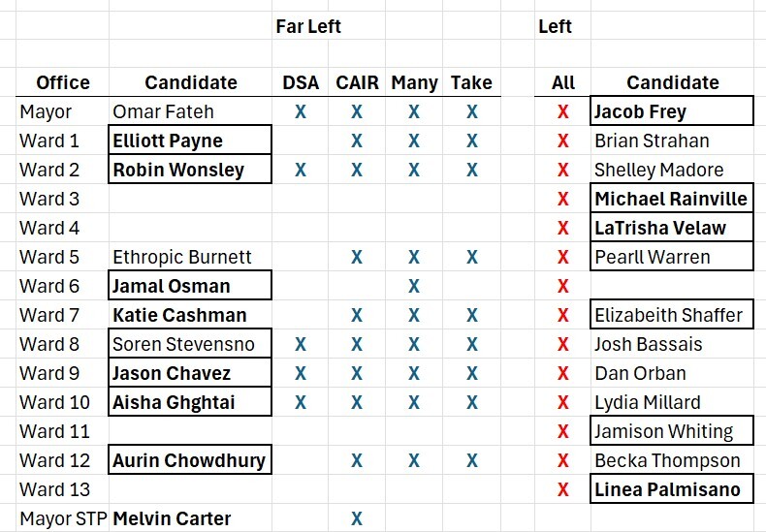Image resolution: width=766 pixels, height=532 pixels.
Task: Click the DSA column header
Action: pos(300,82)
